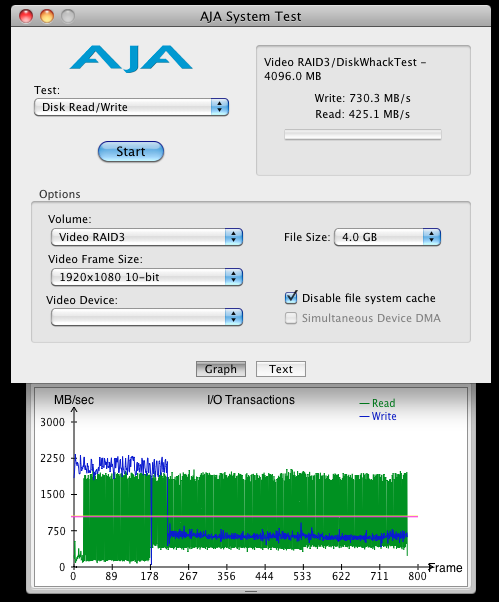Click the 444 frame tick label
Screen dimensions: 499x602
point(264,576)
